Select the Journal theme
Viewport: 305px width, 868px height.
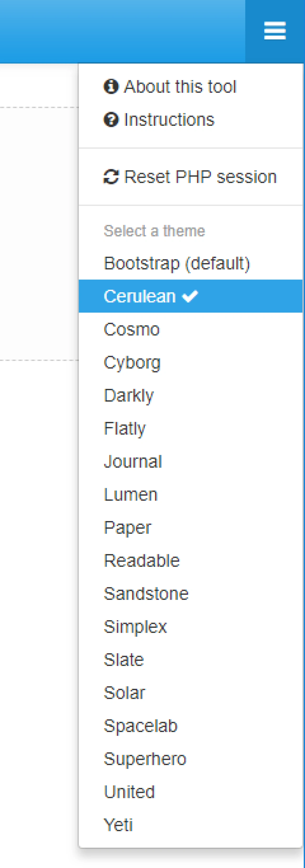coord(133,461)
